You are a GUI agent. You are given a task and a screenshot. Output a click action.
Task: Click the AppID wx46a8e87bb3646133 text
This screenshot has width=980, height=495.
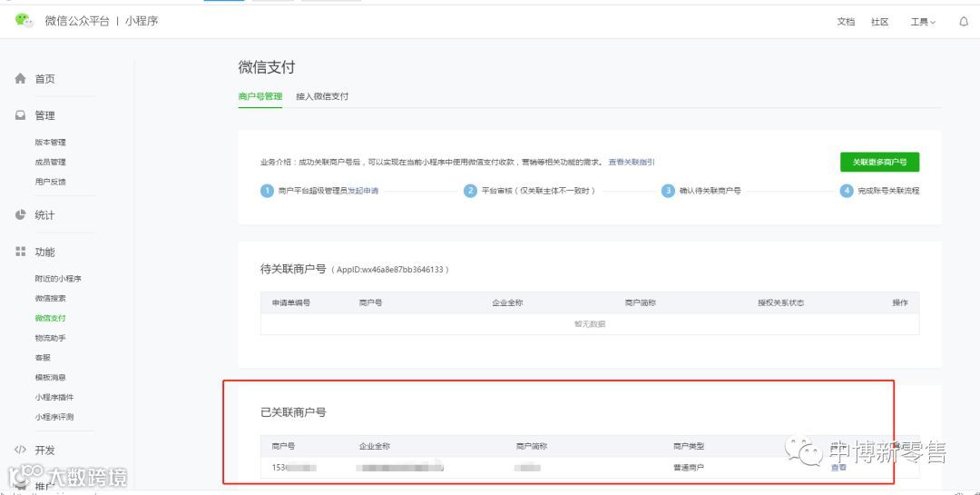pos(390,270)
